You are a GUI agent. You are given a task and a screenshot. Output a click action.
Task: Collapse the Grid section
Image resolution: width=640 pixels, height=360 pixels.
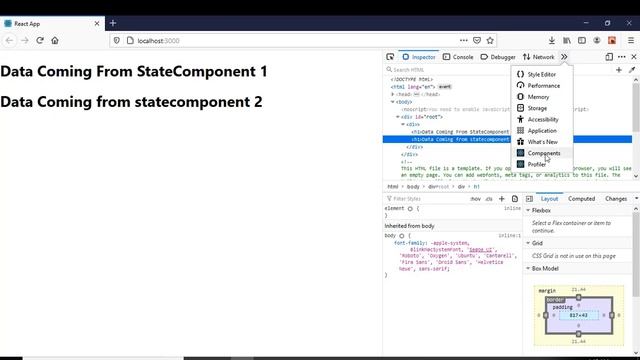click(x=528, y=243)
